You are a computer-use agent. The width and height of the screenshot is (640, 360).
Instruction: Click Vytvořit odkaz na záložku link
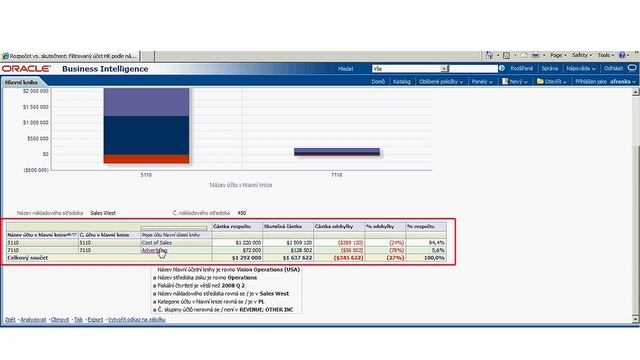[136, 320]
